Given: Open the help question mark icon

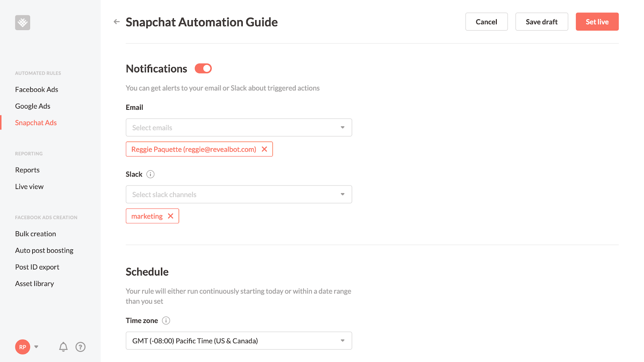Looking at the screenshot, I should point(80,347).
